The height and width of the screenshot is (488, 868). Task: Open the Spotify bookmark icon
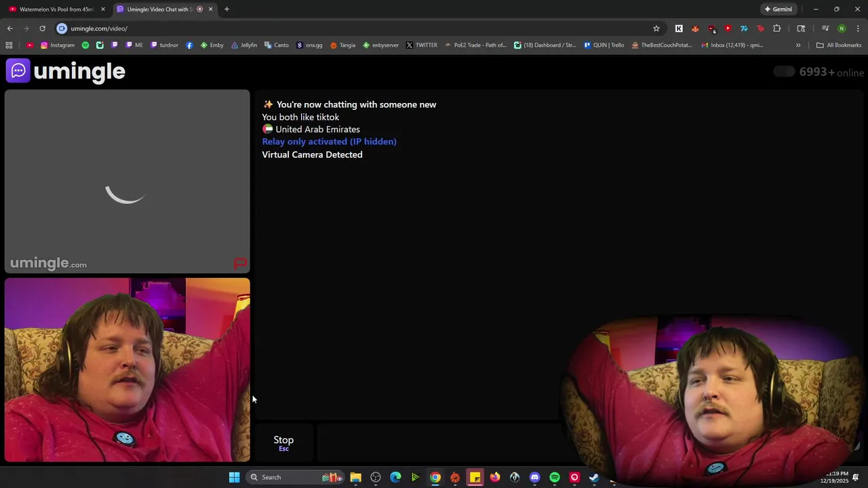point(85,45)
